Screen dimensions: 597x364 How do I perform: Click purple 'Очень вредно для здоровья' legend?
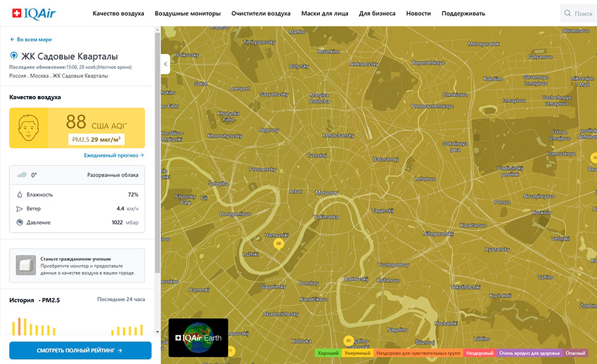click(529, 353)
